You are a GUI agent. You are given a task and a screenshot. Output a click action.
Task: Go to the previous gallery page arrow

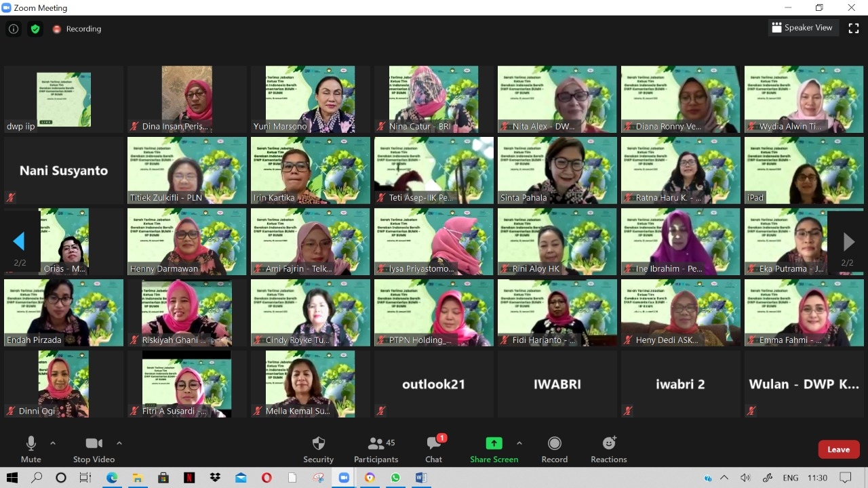pos(19,241)
